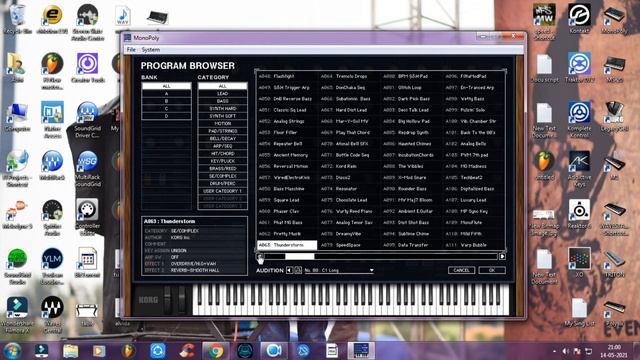Viewport: 640px width, 360px height.
Task: Click the taskbar volume speaker icon
Action: tap(565, 351)
